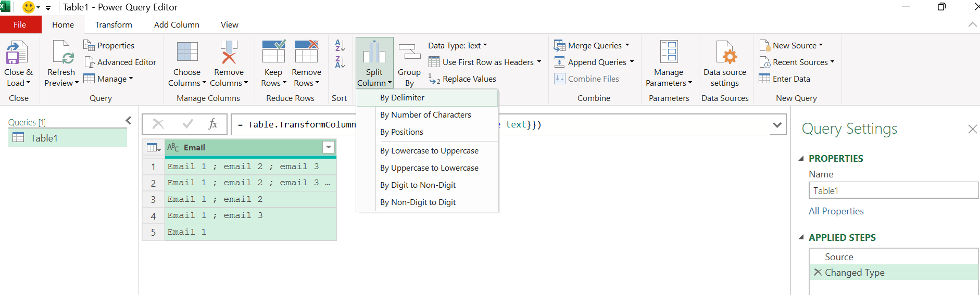Select row 3 cell 'Email 1 ; email 2'
The height and width of the screenshot is (295, 980).
coord(250,199)
